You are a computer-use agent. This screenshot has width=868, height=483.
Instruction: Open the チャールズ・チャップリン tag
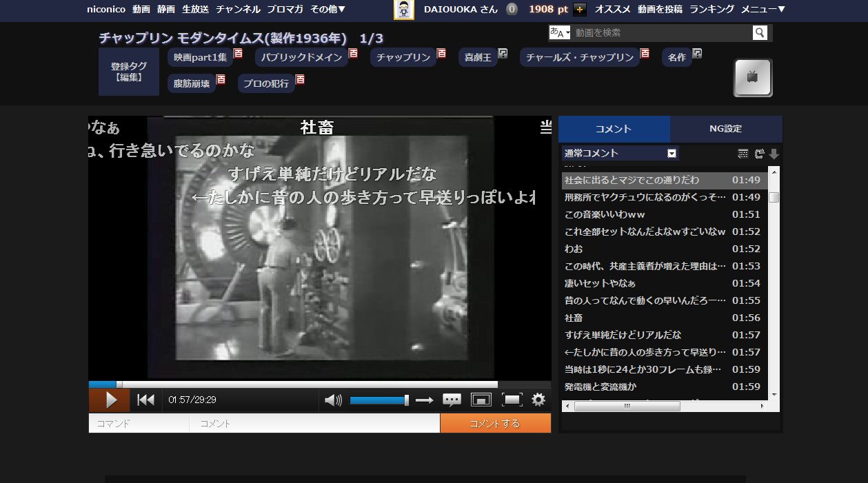(x=580, y=57)
